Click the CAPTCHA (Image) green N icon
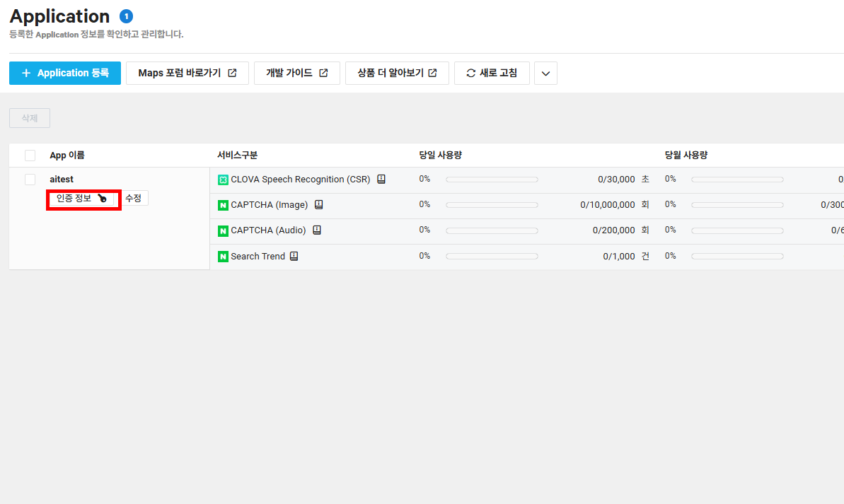The image size is (844, 504). tap(223, 205)
